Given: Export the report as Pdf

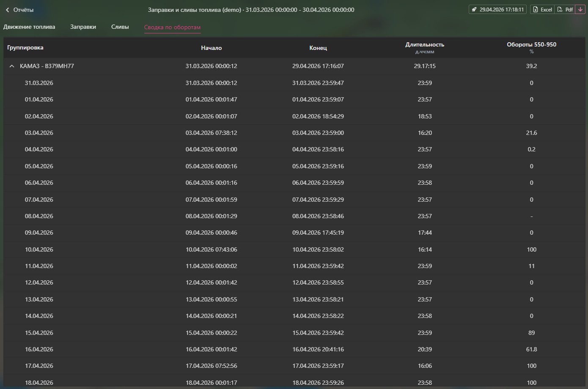Looking at the screenshot, I should point(565,10).
